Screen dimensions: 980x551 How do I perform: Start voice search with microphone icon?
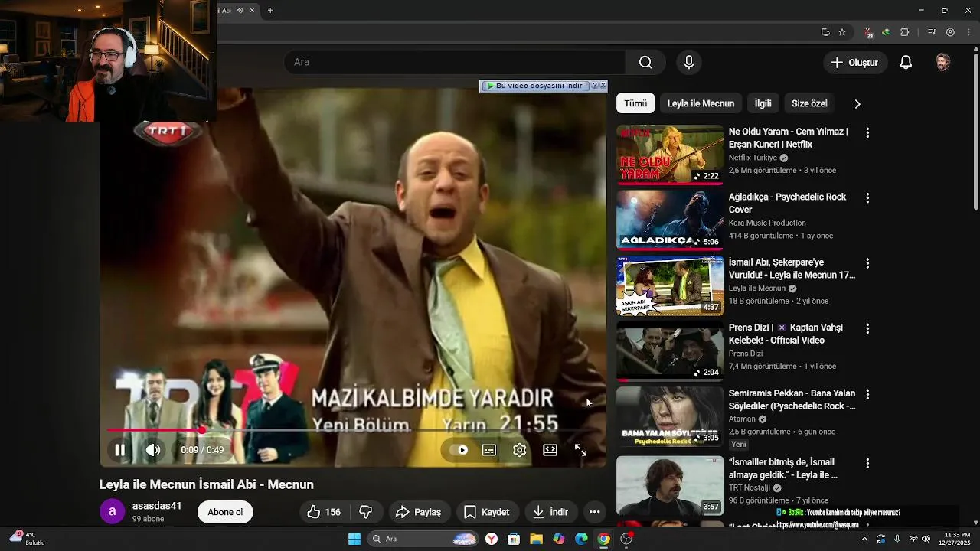689,62
